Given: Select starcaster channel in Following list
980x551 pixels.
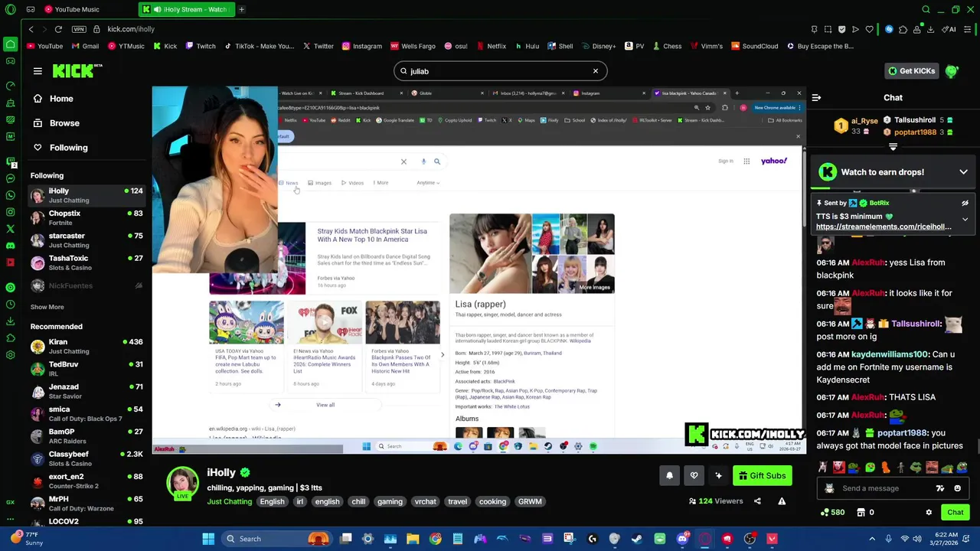Looking at the screenshot, I should coord(86,240).
